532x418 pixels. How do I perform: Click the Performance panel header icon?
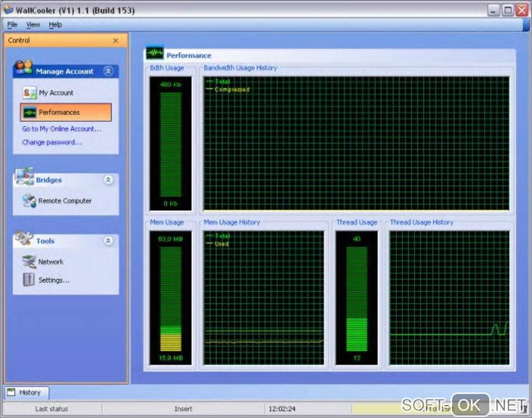(x=155, y=53)
